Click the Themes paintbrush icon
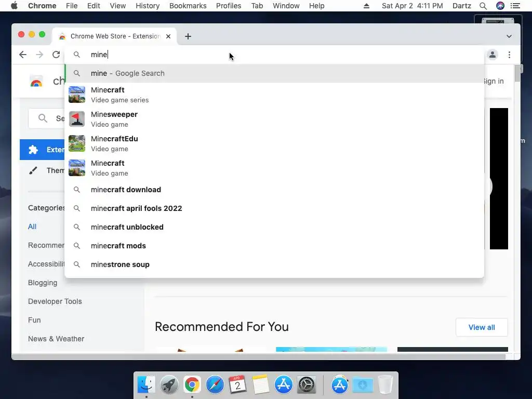This screenshot has height=399, width=532. 33,170
